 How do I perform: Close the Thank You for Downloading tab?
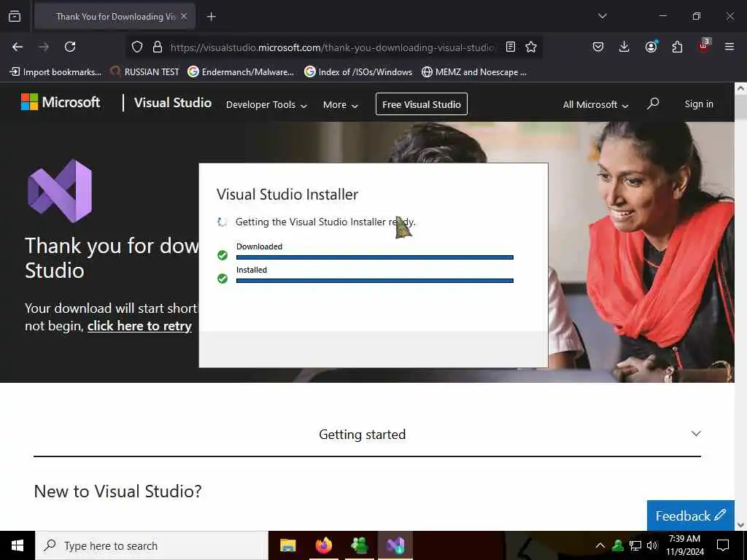[x=184, y=16]
